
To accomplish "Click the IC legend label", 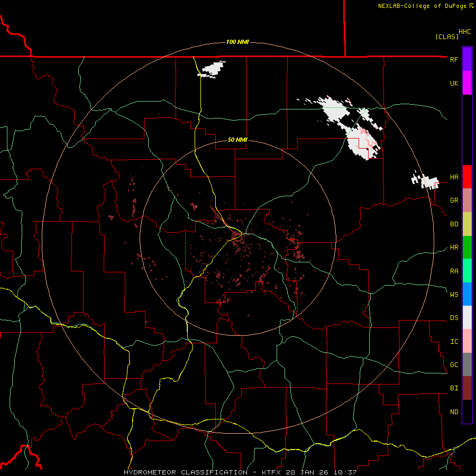I will tap(454, 342).
